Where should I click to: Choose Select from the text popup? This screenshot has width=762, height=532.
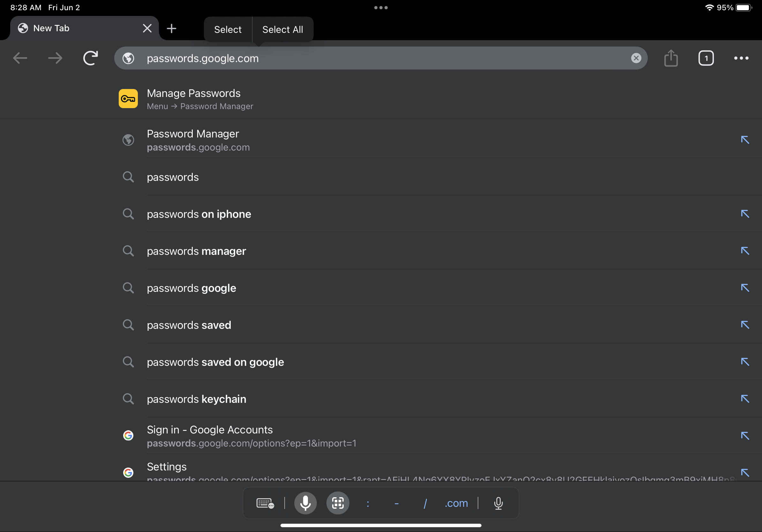coord(228,30)
